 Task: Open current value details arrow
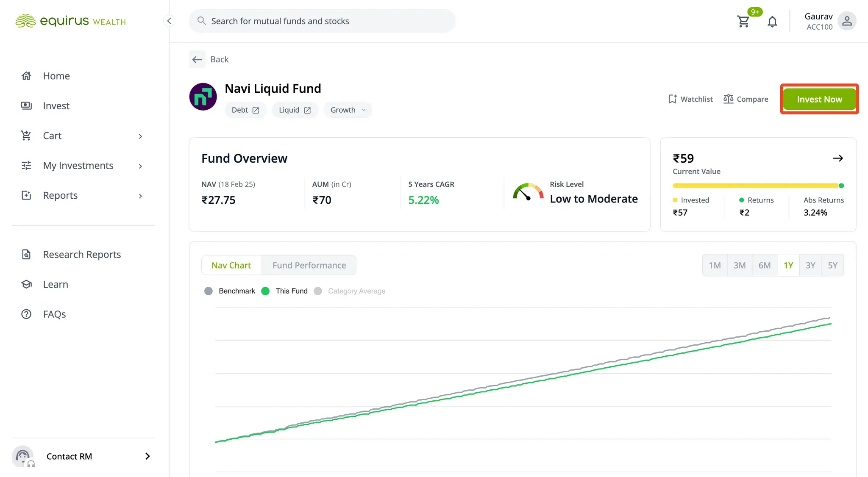point(838,158)
